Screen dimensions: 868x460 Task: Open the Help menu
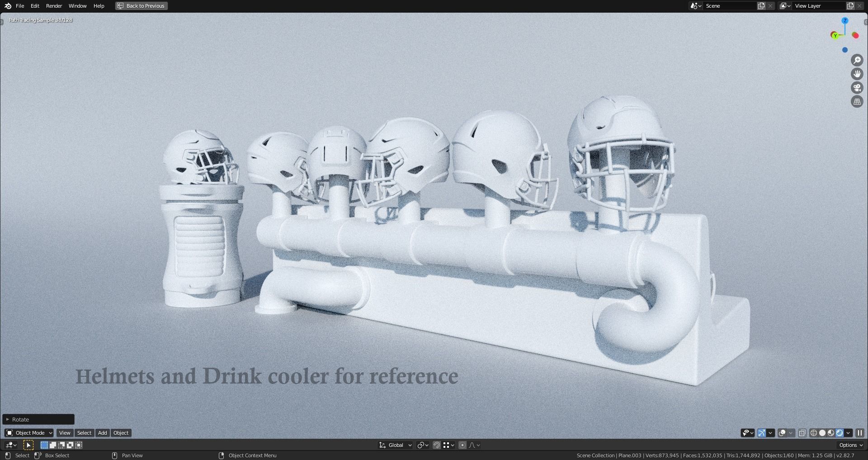point(99,6)
